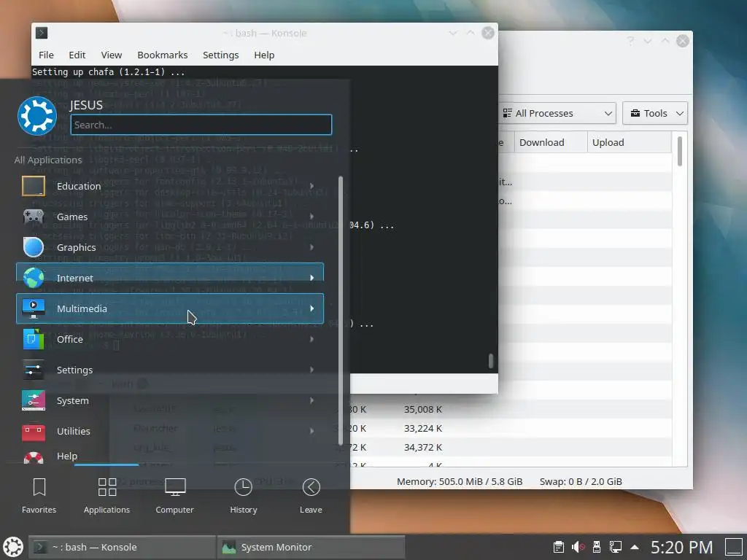Viewport: 747px width, 560px height.
Task: Click the 35,008 K memory value
Action: click(422, 410)
